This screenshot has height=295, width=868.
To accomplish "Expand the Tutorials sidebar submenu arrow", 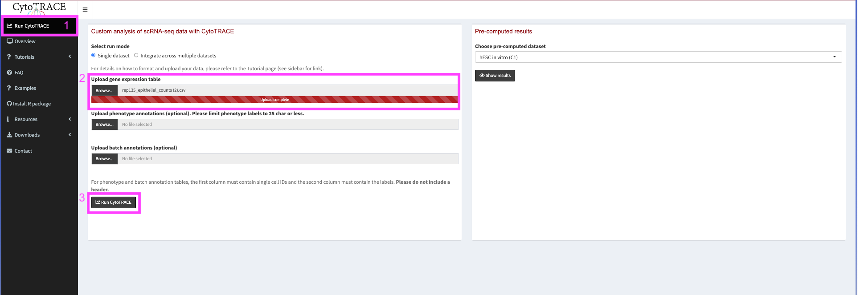I will (70, 57).
